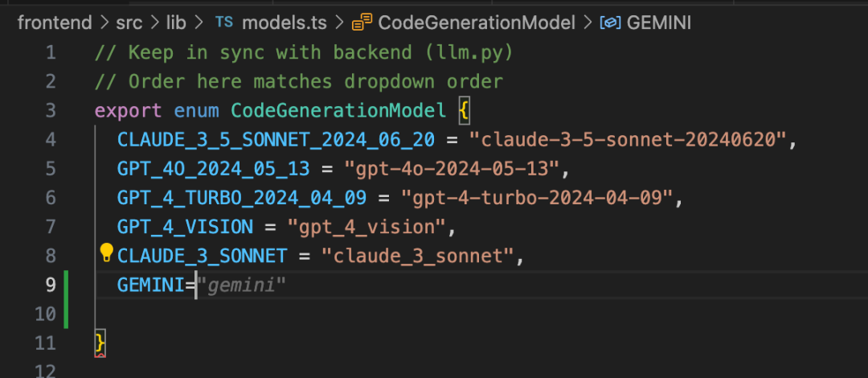This screenshot has width=868, height=378.
Task: Click the enum member icon before GEMINI
Action: 611,23
